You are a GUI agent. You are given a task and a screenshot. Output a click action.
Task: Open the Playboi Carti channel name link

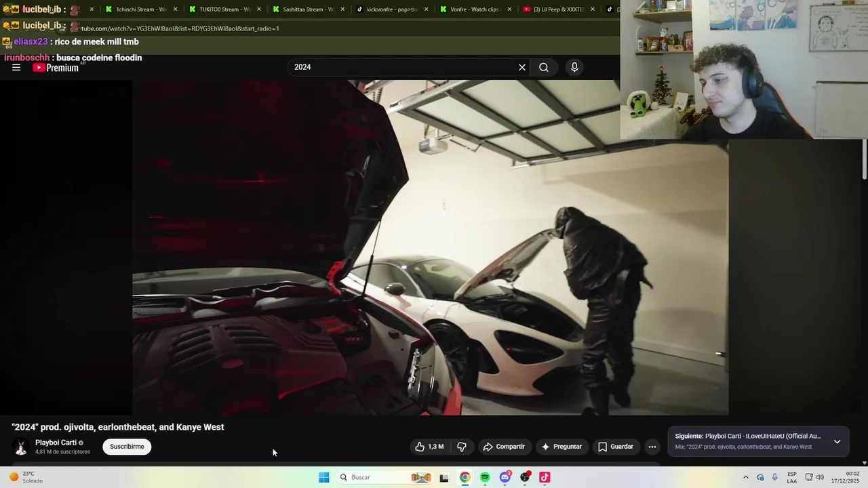pos(56,443)
